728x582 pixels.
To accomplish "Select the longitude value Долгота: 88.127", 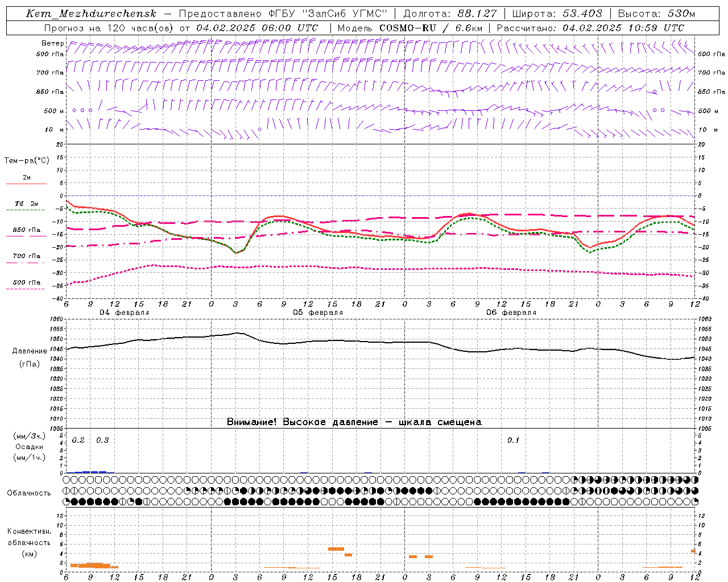I will pos(450,14).
